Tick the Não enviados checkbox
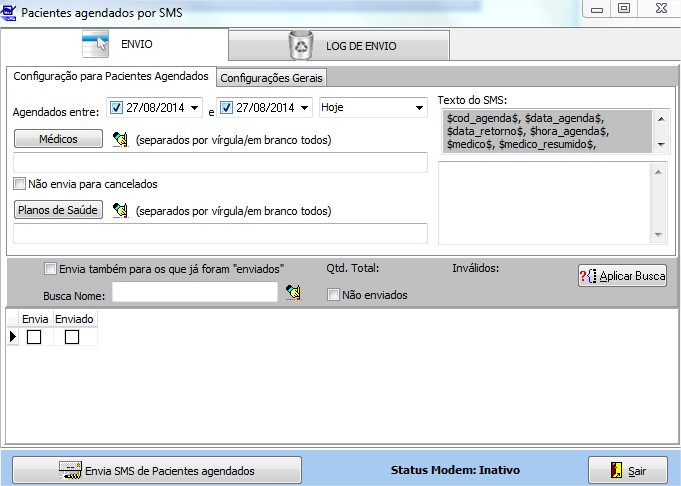The height and width of the screenshot is (486, 681). (x=334, y=295)
